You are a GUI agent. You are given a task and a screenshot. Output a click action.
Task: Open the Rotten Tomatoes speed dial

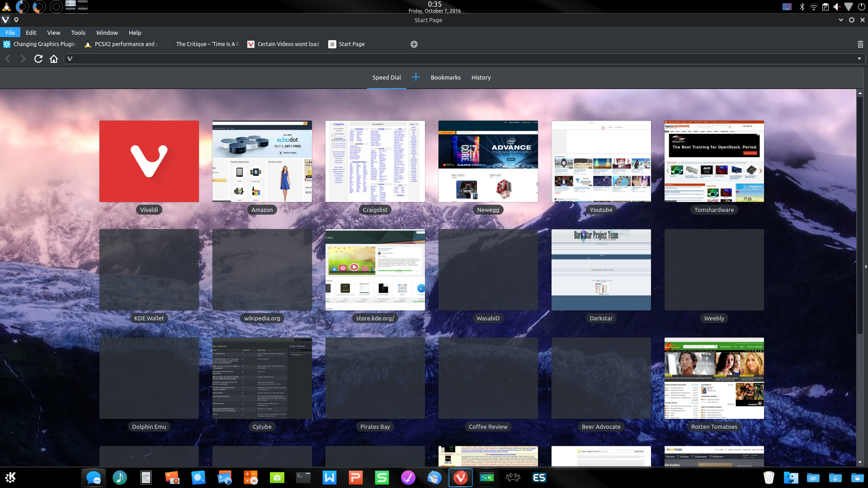click(x=714, y=378)
